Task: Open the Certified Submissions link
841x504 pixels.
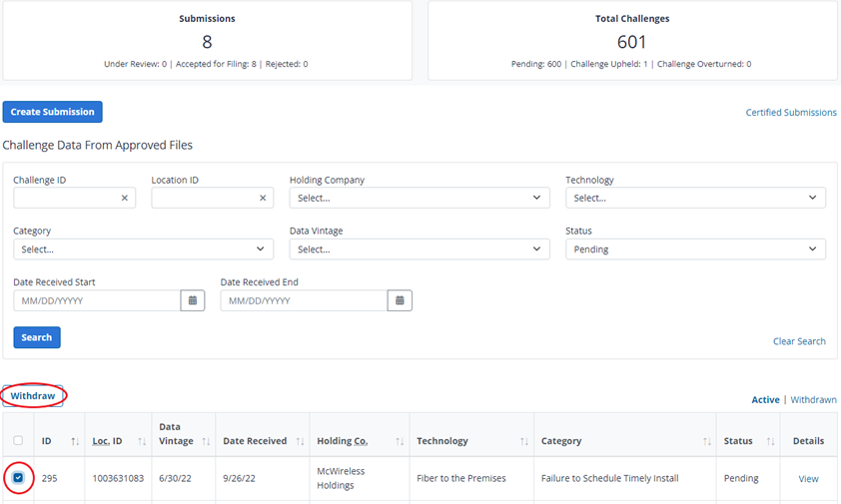Action: [791, 112]
